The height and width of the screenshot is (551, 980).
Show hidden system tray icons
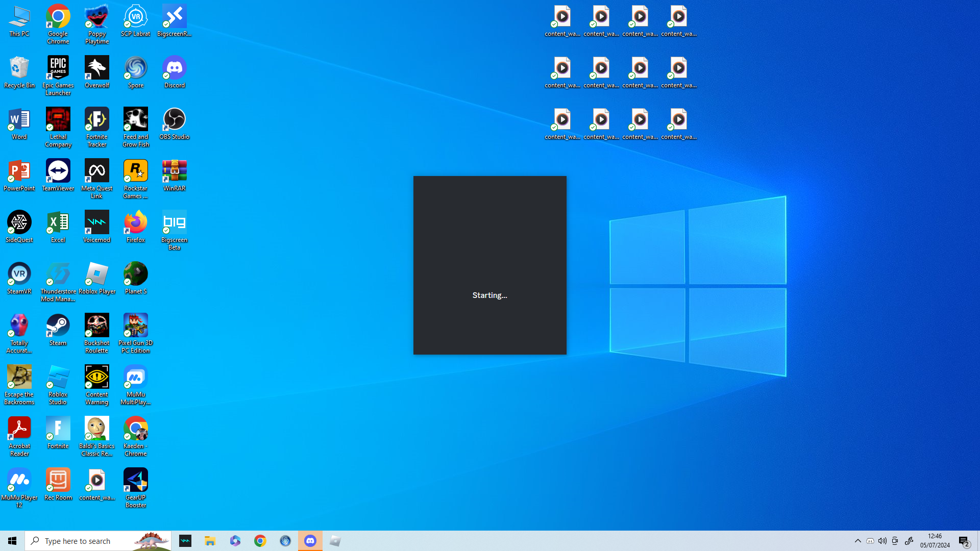[x=857, y=541]
